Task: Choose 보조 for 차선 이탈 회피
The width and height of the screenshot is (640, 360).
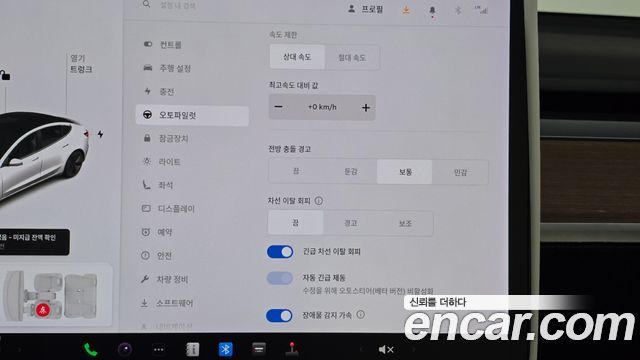Action: pyautogui.click(x=405, y=223)
